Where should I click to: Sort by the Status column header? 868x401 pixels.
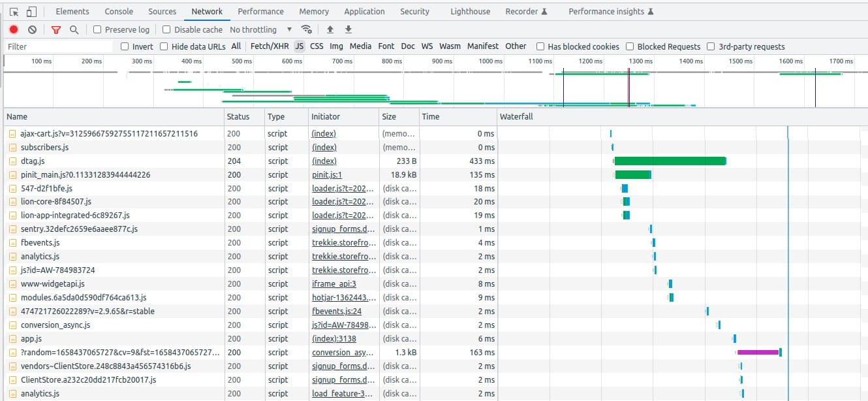[243, 116]
